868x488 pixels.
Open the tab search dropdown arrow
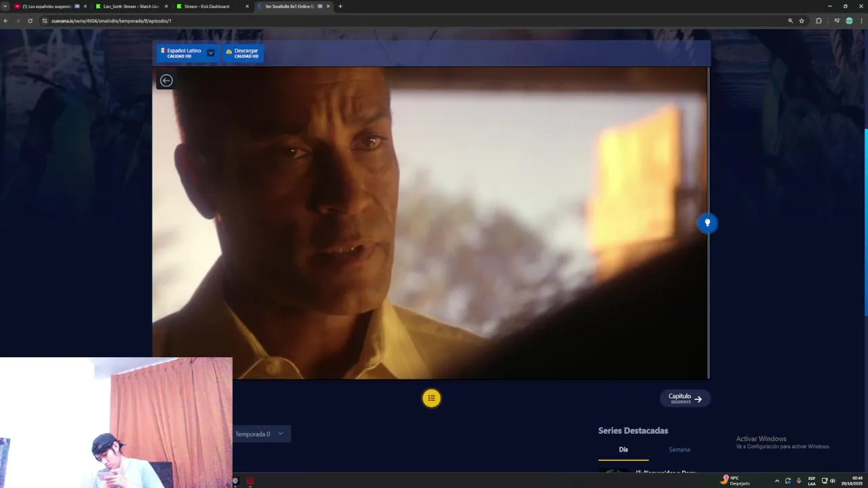tap(5, 6)
